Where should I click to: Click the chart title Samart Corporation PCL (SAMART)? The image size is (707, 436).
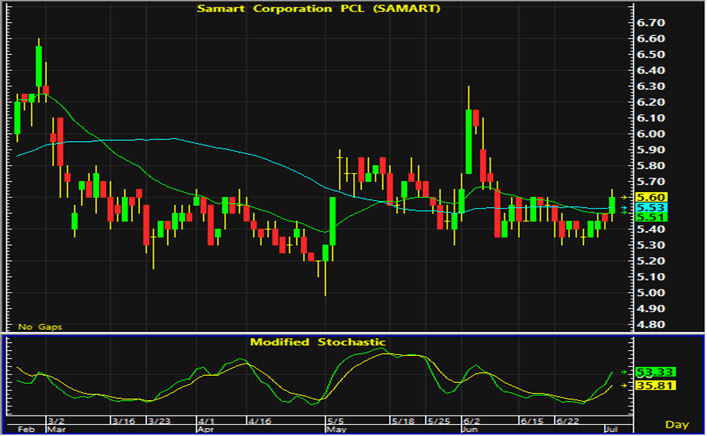tap(318, 8)
